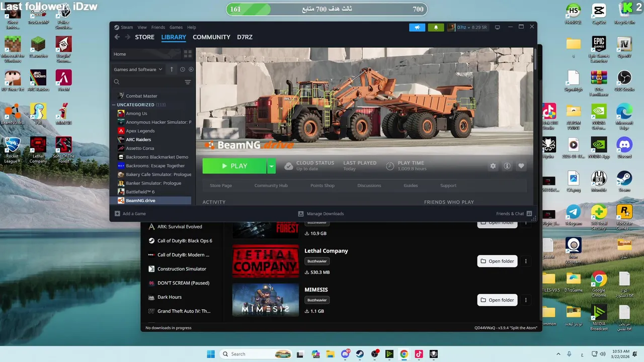Enter Steam Big Picture mode icon

click(x=498, y=27)
